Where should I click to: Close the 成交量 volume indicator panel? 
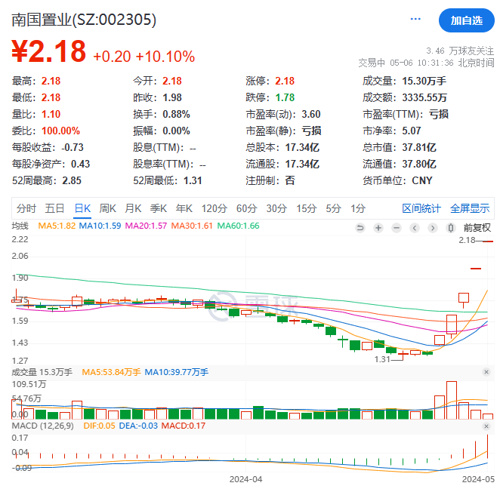(x=486, y=372)
